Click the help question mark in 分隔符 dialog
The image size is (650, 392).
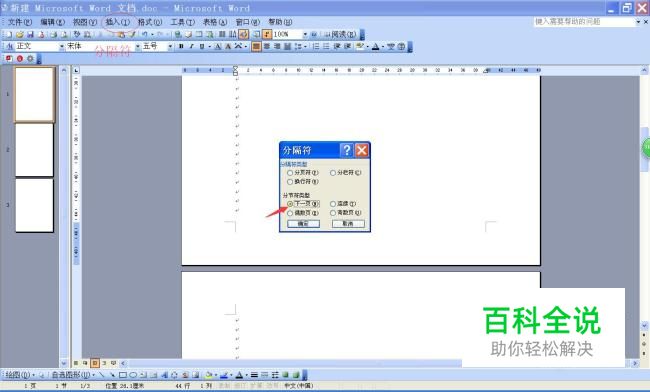click(x=347, y=150)
